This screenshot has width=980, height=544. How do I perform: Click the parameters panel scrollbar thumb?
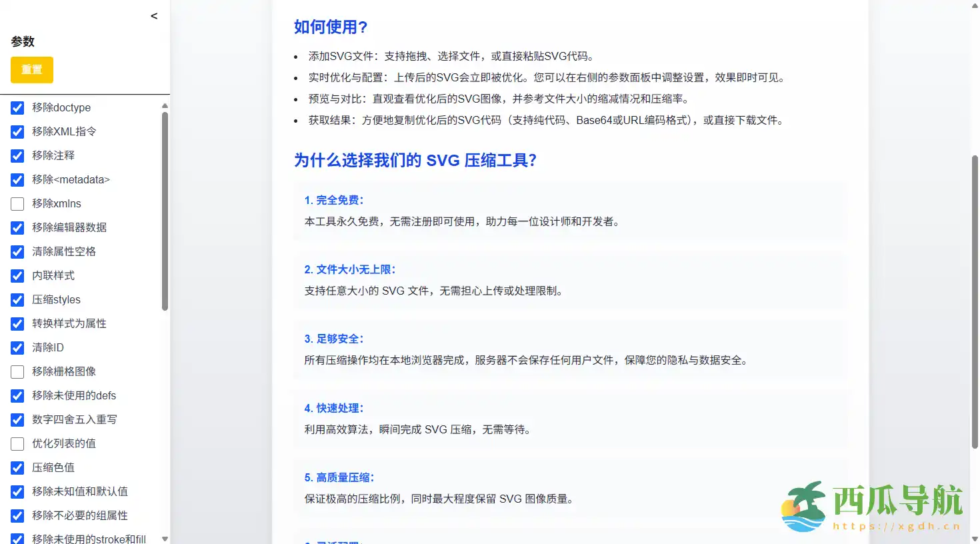[165, 210]
